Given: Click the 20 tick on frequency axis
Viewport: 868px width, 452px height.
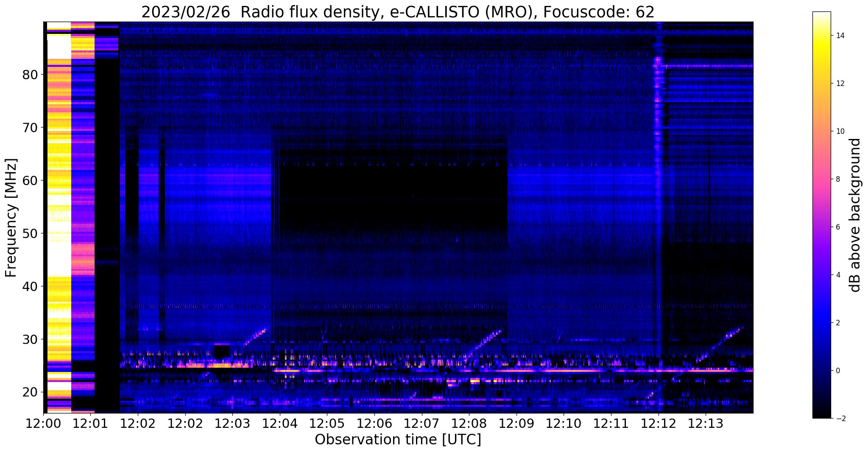Looking at the screenshot, I should [x=30, y=392].
